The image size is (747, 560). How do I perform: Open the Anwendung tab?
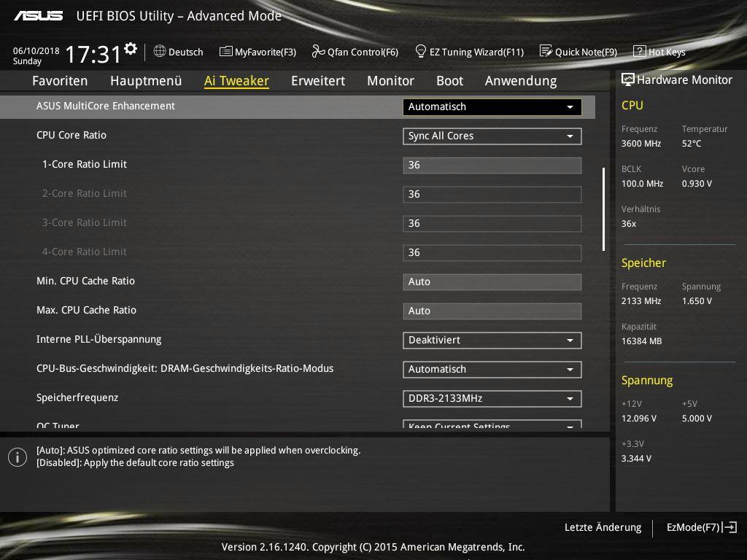pyautogui.click(x=521, y=81)
